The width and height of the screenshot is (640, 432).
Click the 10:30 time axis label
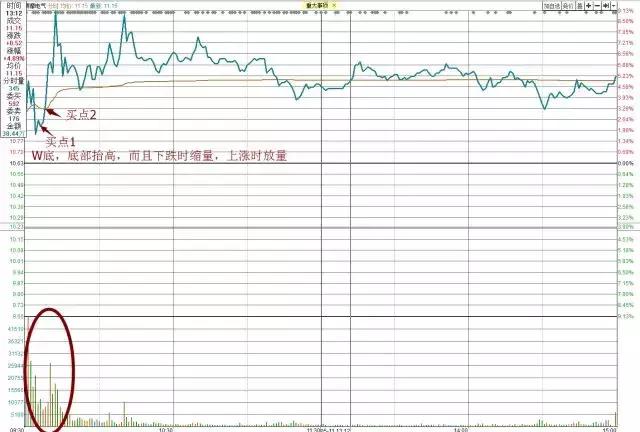[x=166, y=430]
